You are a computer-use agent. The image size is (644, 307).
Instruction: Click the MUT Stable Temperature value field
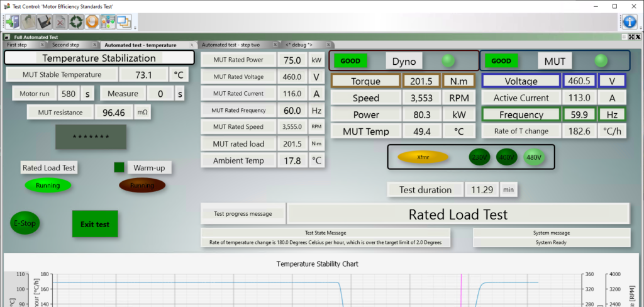[144, 75]
